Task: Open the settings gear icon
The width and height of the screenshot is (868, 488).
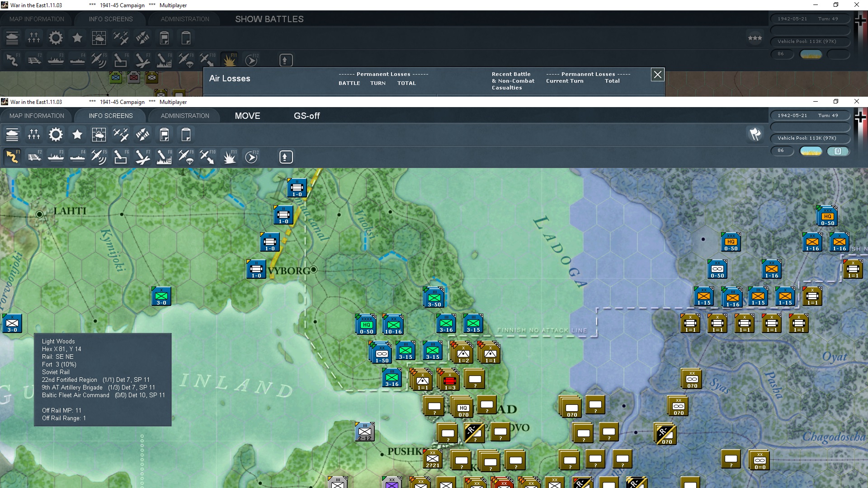Action: pyautogui.click(x=55, y=134)
